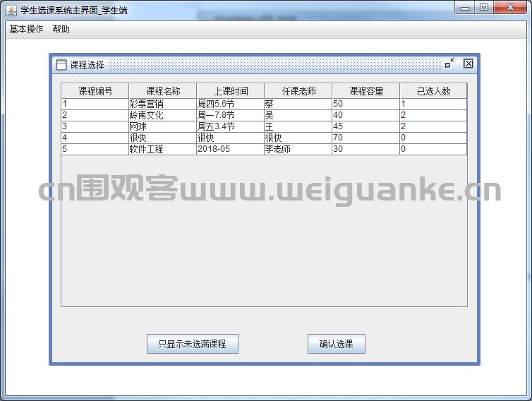Screen dimensions: 532x401
Task: Click the 只显示未选满课程 button
Action: [193, 344]
